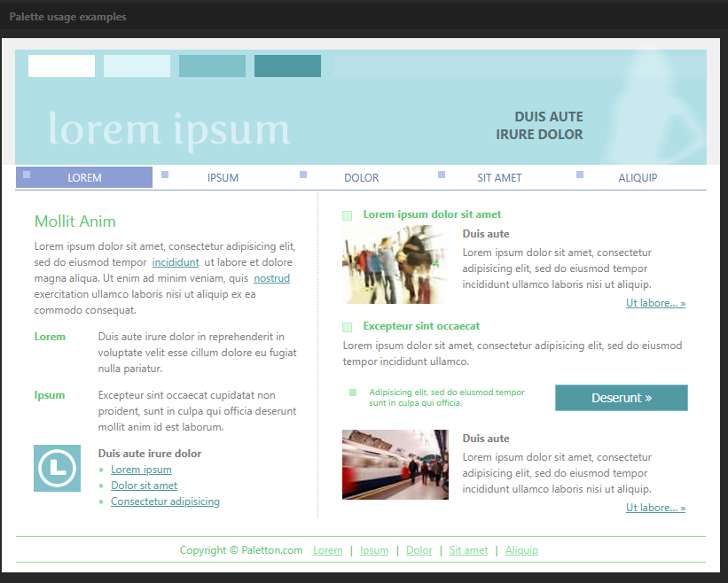This screenshot has width=728, height=583.
Task: Choose the medium teal palette swatch
Action: click(x=212, y=66)
